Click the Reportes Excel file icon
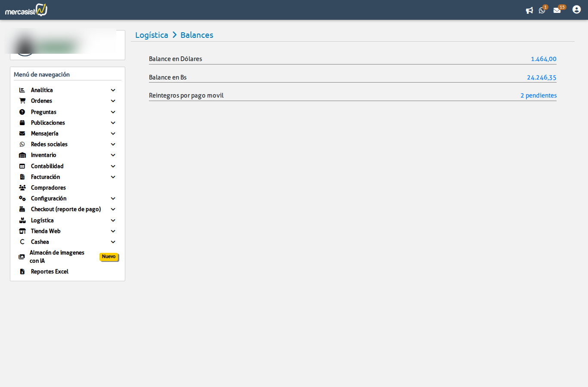 [22, 272]
